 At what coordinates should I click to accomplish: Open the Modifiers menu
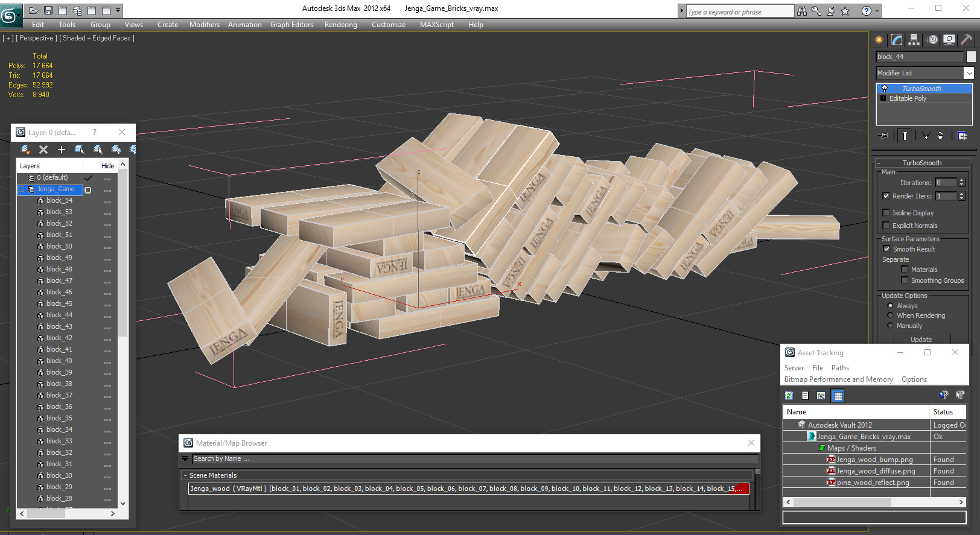coord(205,25)
